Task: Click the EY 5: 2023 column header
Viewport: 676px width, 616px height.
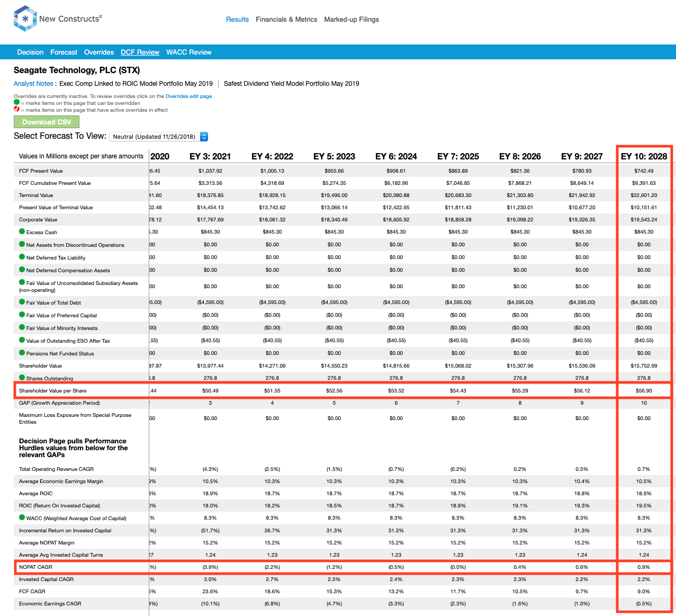Action: coord(334,156)
